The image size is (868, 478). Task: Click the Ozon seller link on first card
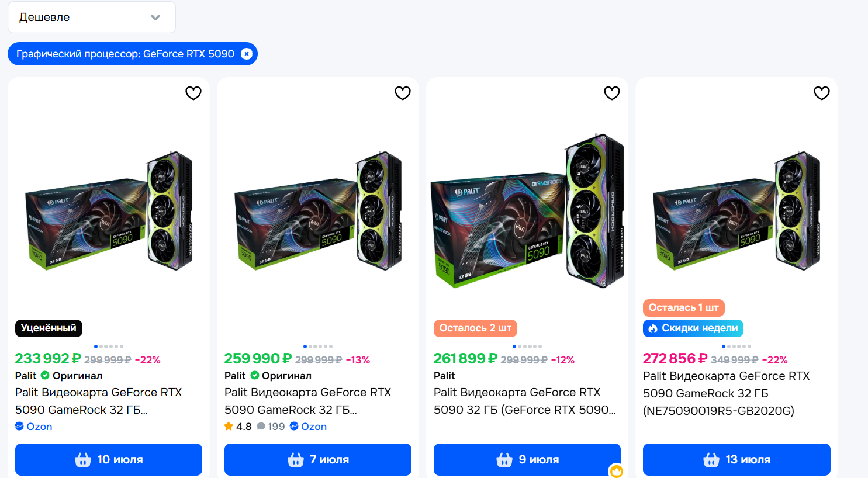coord(34,427)
